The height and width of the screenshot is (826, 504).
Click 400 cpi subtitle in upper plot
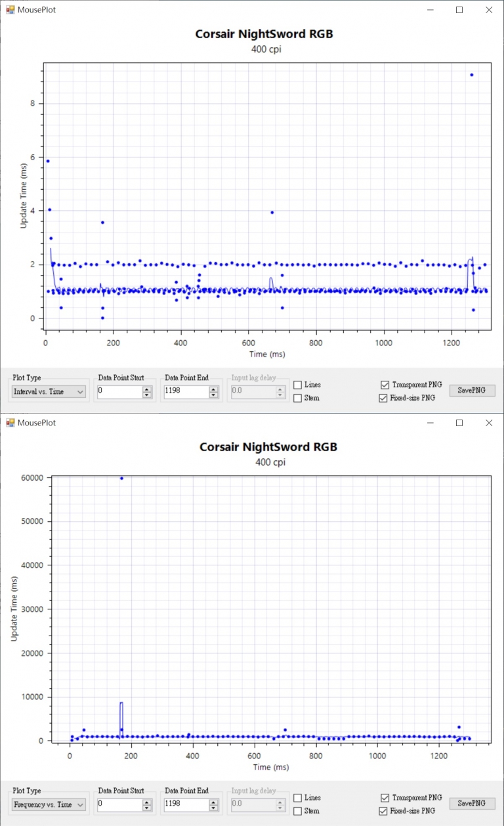click(266, 49)
